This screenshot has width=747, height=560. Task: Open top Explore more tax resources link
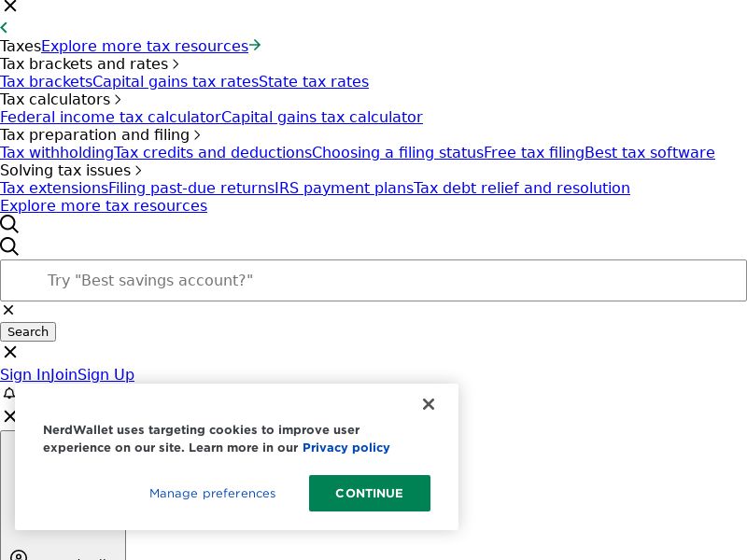point(145,46)
